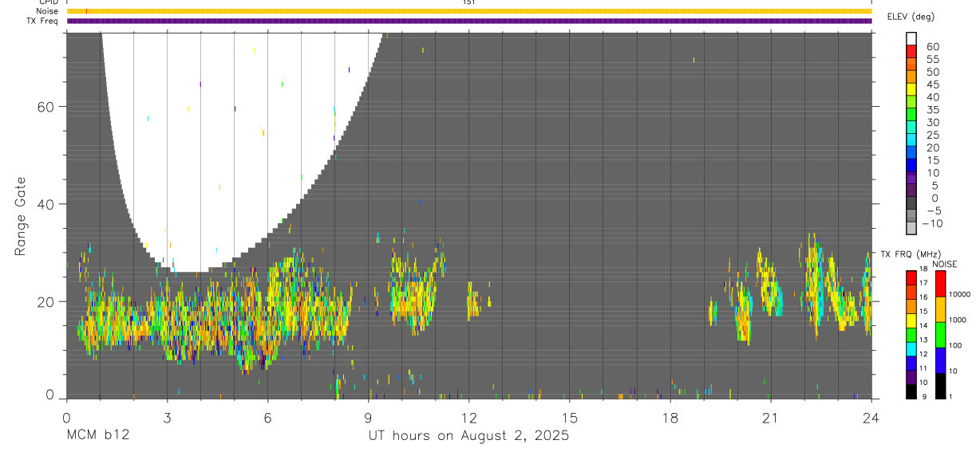Click the '6' tick on UT hours axis
Image resolution: width=980 pixels, height=452 pixels.
267,417
